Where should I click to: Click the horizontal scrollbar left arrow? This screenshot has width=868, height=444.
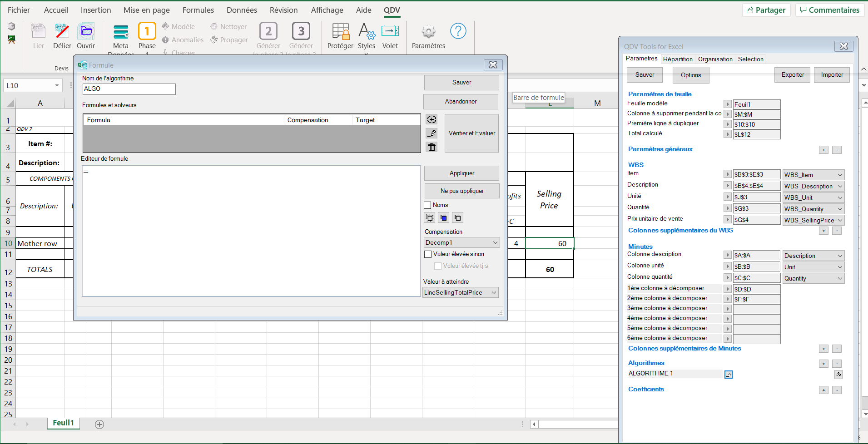click(x=534, y=424)
